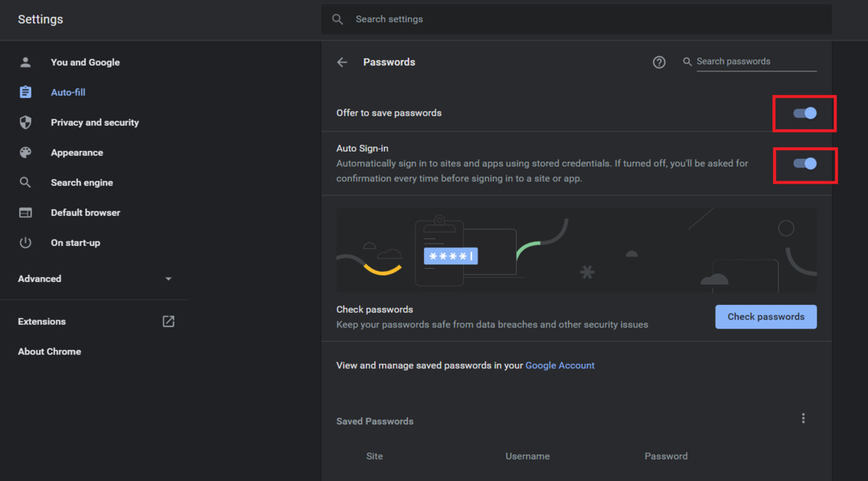The height and width of the screenshot is (481, 868).
Task: Disable the Offer to save passwords toggle
Action: (804, 113)
